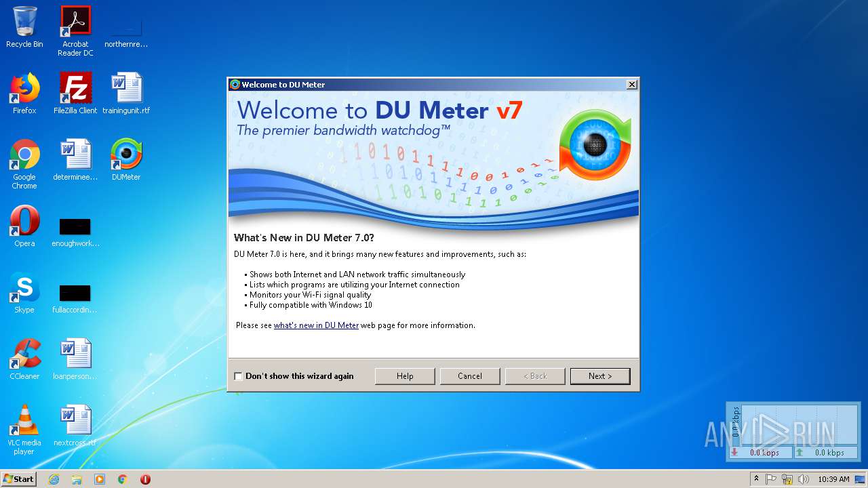The image size is (868, 488).
Task: Click the Show desktop button
Action: pos(861,479)
